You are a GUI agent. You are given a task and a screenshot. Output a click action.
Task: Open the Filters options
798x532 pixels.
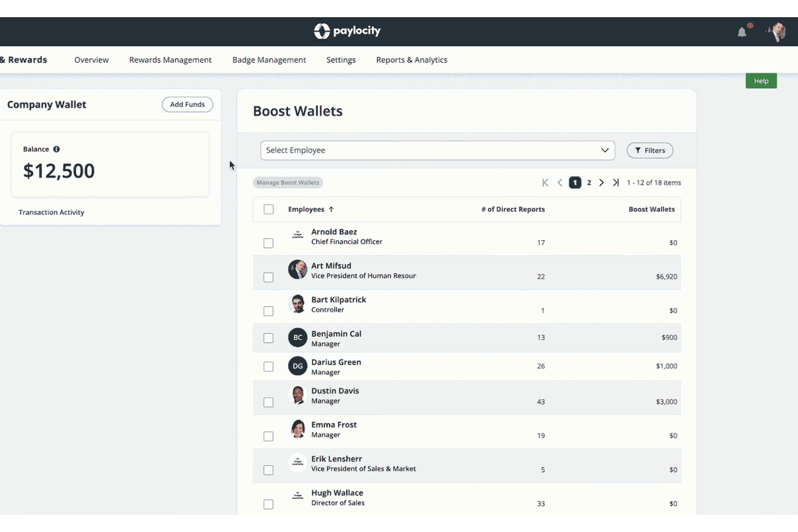click(x=649, y=150)
